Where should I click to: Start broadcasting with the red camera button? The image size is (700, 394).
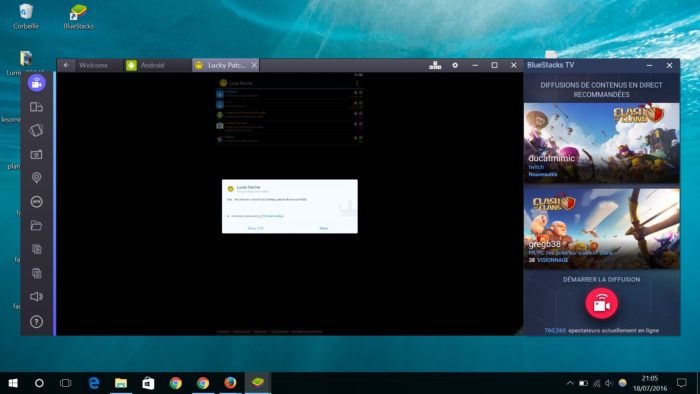[x=601, y=303]
